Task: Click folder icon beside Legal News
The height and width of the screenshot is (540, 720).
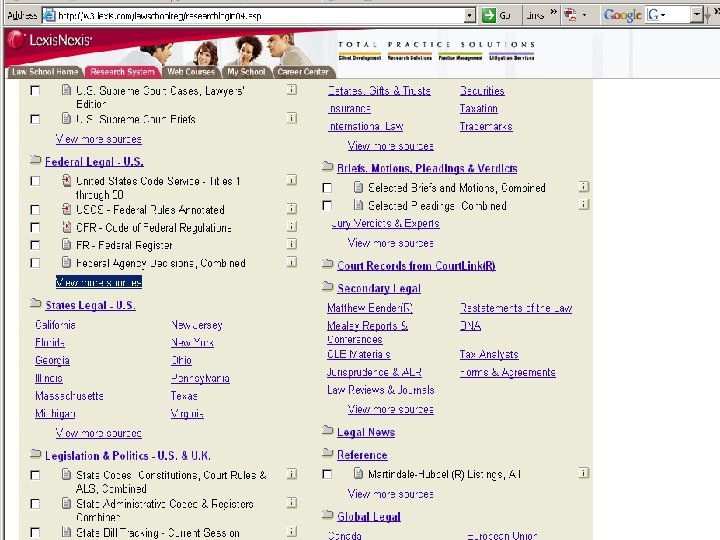Action: pyautogui.click(x=327, y=430)
